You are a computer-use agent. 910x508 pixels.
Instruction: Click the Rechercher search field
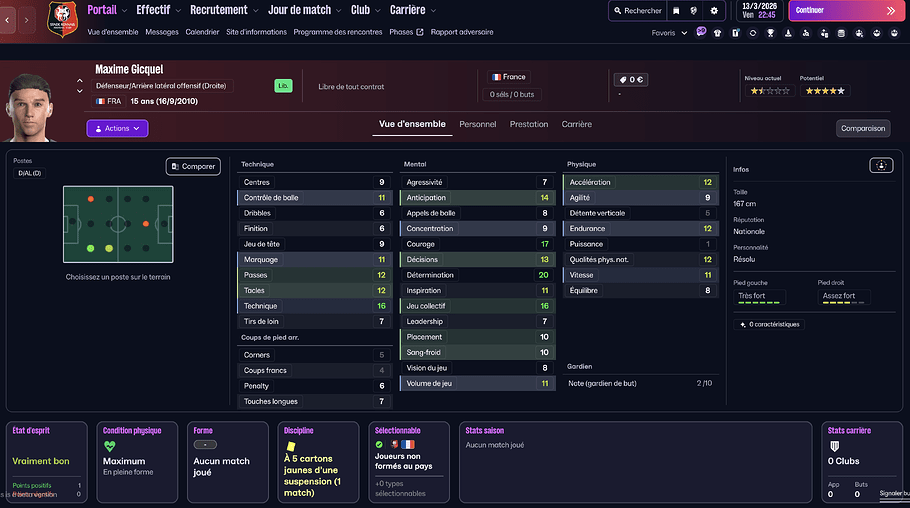[637, 11]
